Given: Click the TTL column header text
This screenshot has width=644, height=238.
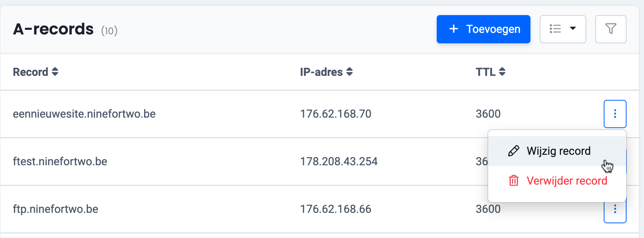Looking at the screenshot, I should point(485,72).
